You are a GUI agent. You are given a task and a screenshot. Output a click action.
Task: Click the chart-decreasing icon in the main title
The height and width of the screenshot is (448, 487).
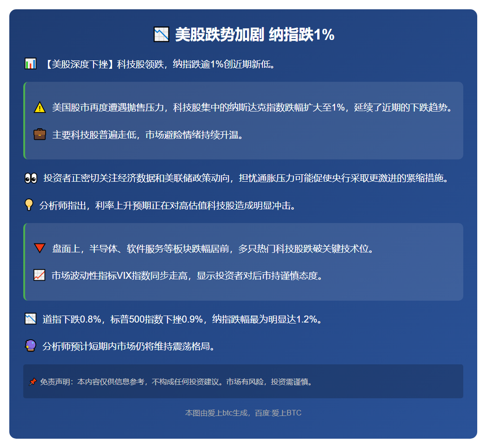(x=162, y=33)
